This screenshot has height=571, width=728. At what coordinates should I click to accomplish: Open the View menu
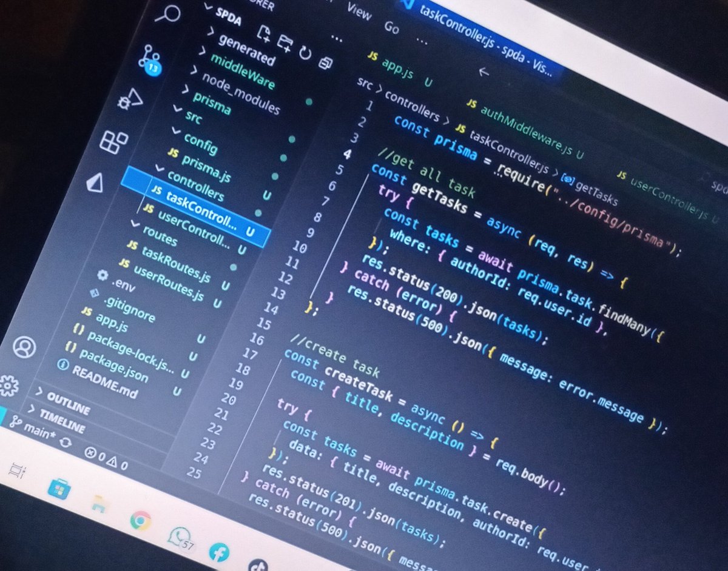[x=359, y=12]
